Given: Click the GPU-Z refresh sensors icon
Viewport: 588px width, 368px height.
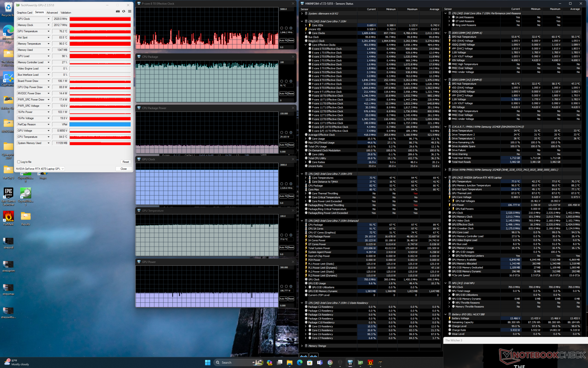Looking at the screenshot, I should coord(124,11).
